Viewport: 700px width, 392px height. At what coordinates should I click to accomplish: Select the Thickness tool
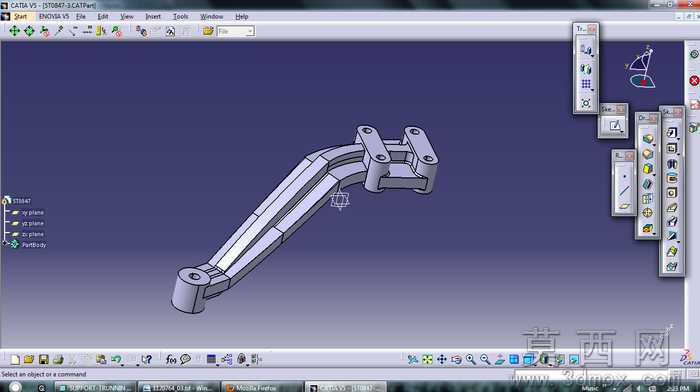point(647,199)
